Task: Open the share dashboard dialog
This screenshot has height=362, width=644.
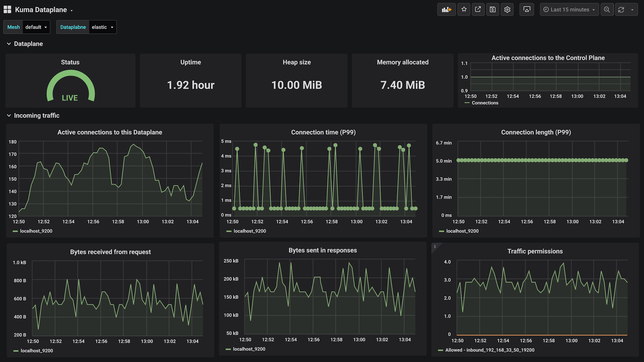Action: pos(478,9)
